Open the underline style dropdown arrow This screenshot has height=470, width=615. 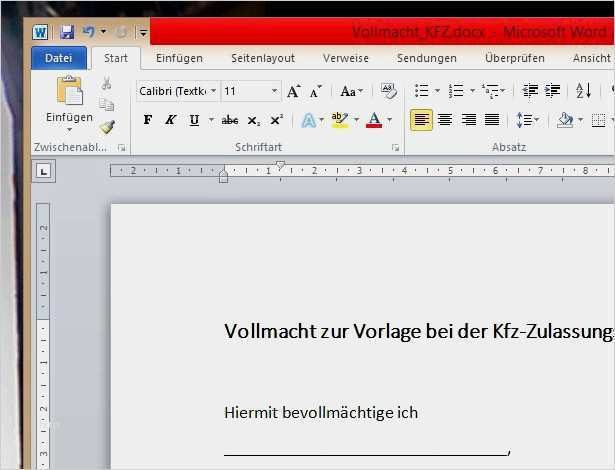(x=211, y=119)
